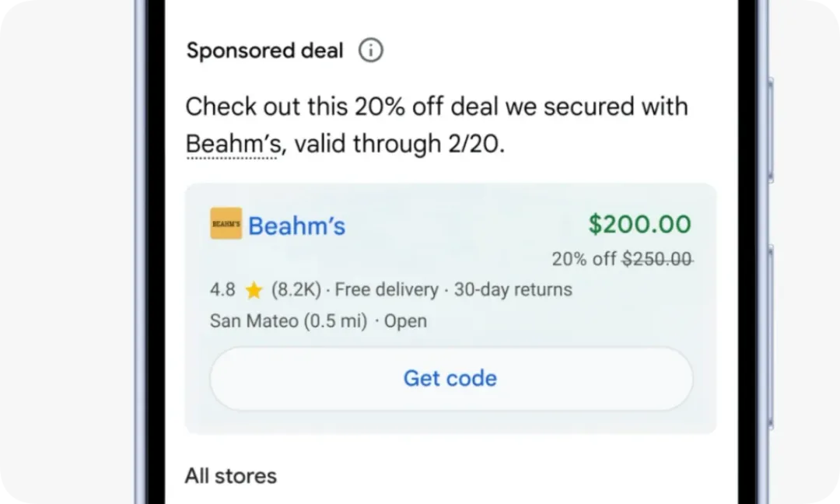Open the blue Beahm's store name link
Viewport: 840px width, 504px height.
(296, 226)
